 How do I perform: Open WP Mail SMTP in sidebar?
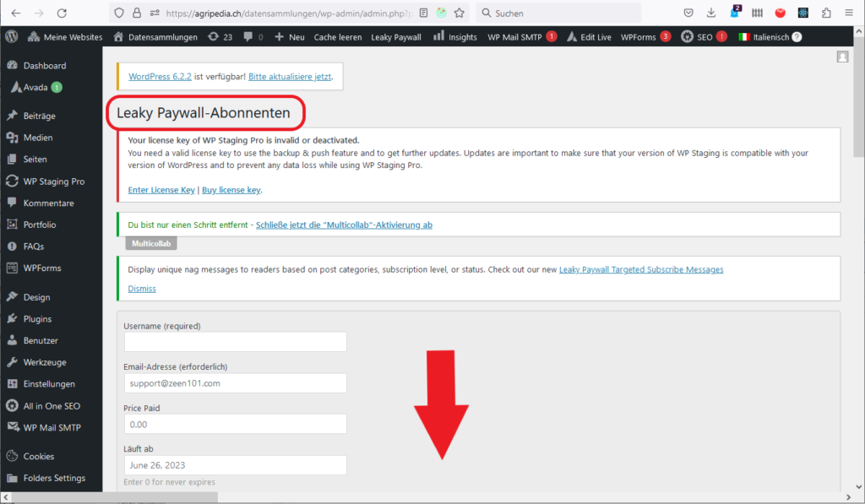point(52,427)
